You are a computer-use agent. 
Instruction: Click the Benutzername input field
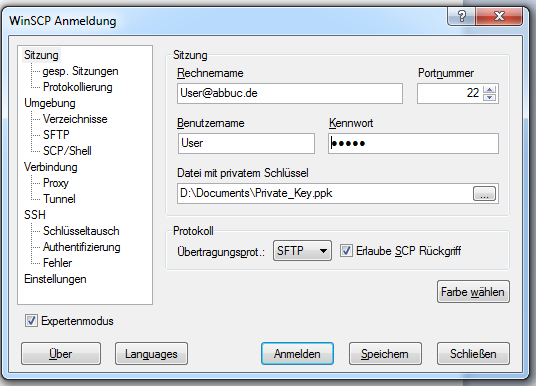tap(246, 143)
